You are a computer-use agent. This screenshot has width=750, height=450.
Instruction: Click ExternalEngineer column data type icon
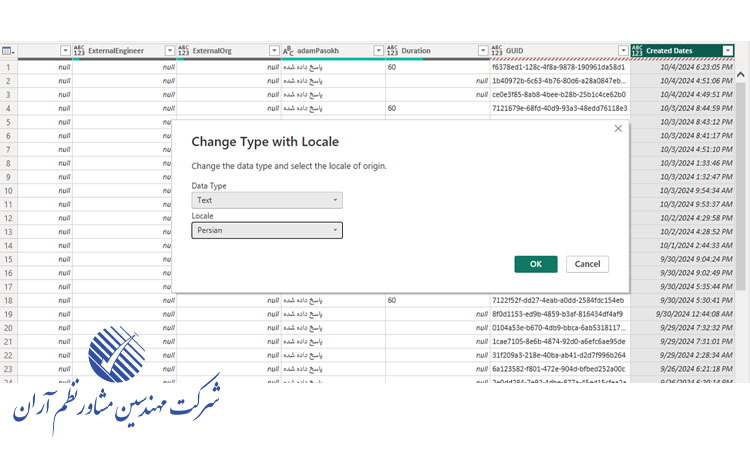point(79,50)
